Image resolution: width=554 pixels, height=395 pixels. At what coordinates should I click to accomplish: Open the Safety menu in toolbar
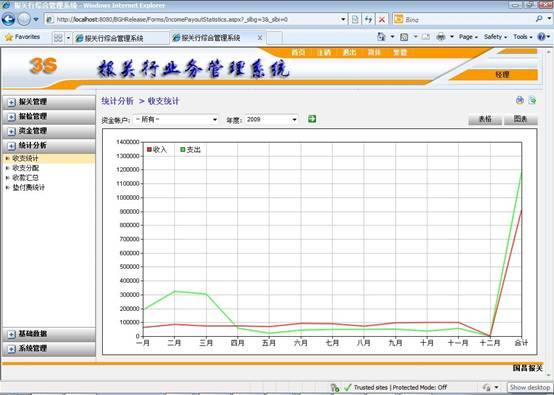click(495, 37)
